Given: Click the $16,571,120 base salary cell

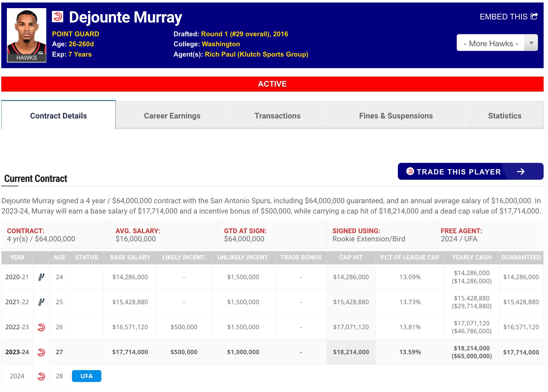Looking at the screenshot, I should pos(130,327).
